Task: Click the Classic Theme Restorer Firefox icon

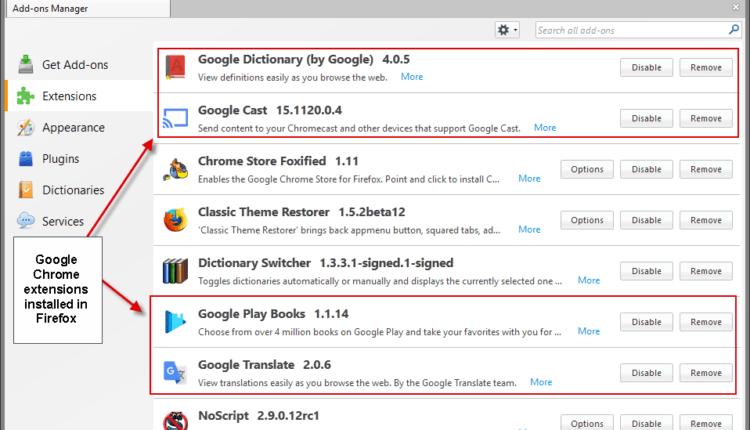Action: tap(175, 220)
